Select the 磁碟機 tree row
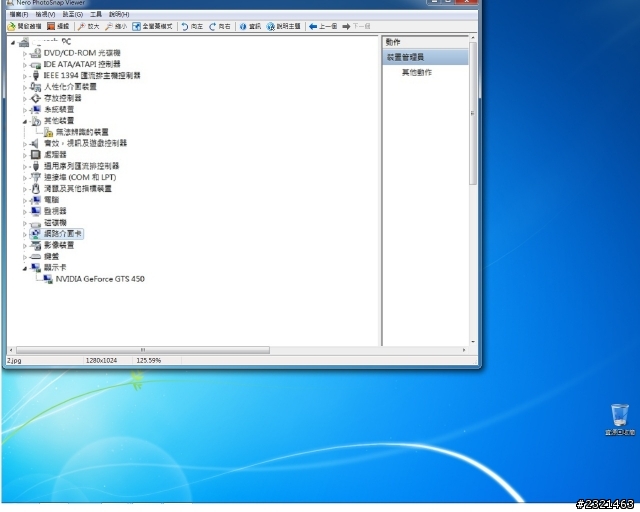The width and height of the screenshot is (640, 512). click(x=55, y=223)
